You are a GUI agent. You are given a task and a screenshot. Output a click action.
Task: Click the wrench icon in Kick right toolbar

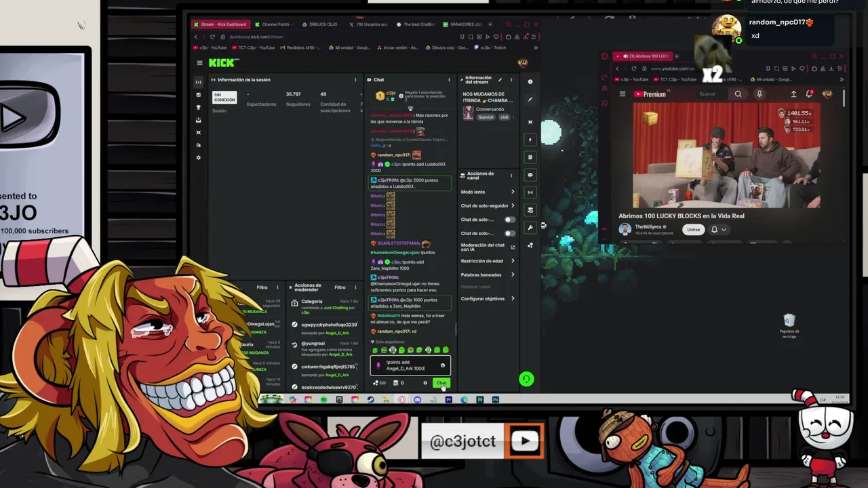pyautogui.click(x=530, y=228)
